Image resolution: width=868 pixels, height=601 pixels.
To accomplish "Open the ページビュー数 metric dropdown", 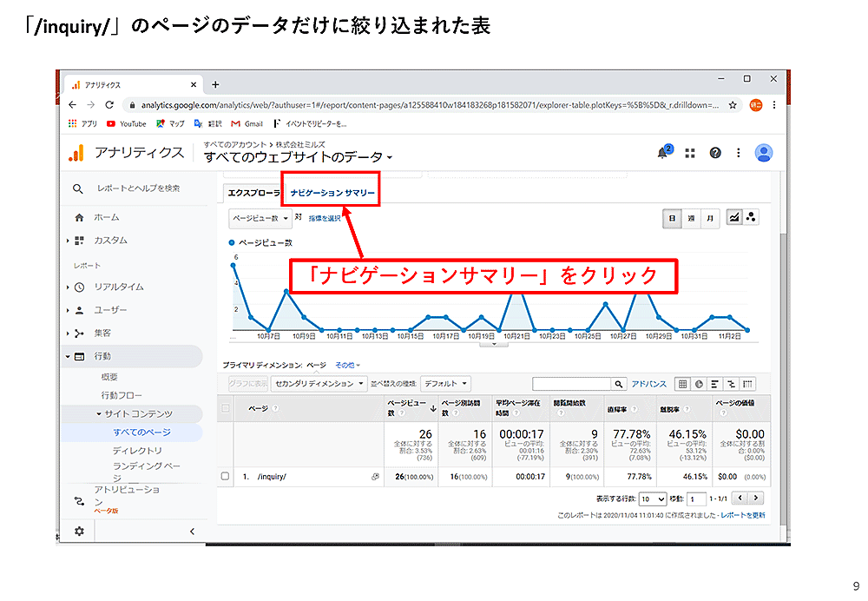I will click(260, 219).
